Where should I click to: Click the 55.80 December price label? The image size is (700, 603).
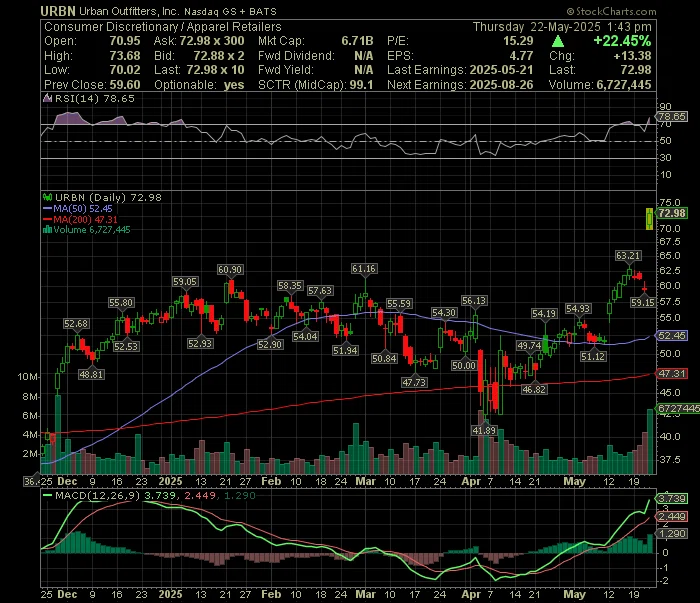[x=121, y=303]
